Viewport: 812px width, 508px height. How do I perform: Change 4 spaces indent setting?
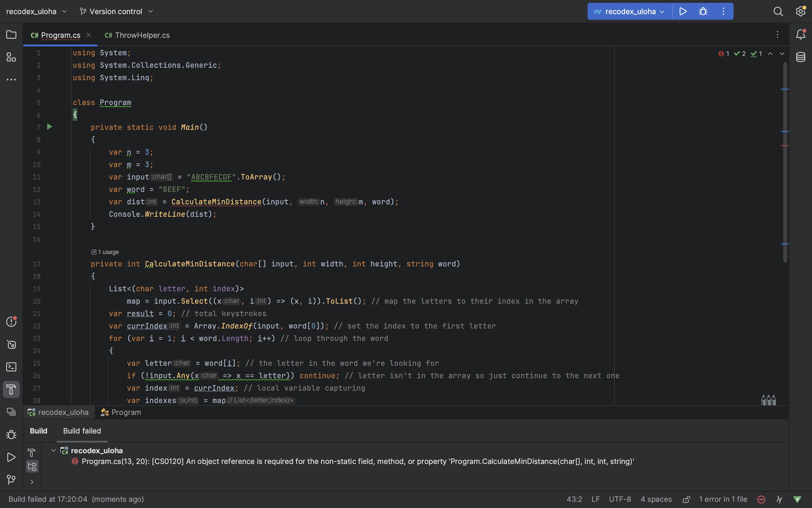pos(656,499)
